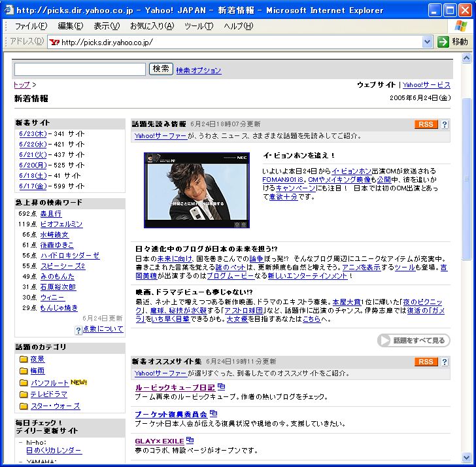Open the 表示(V) menu
Image resolution: width=476 pixels, height=467 pixels.
click(107, 26)
